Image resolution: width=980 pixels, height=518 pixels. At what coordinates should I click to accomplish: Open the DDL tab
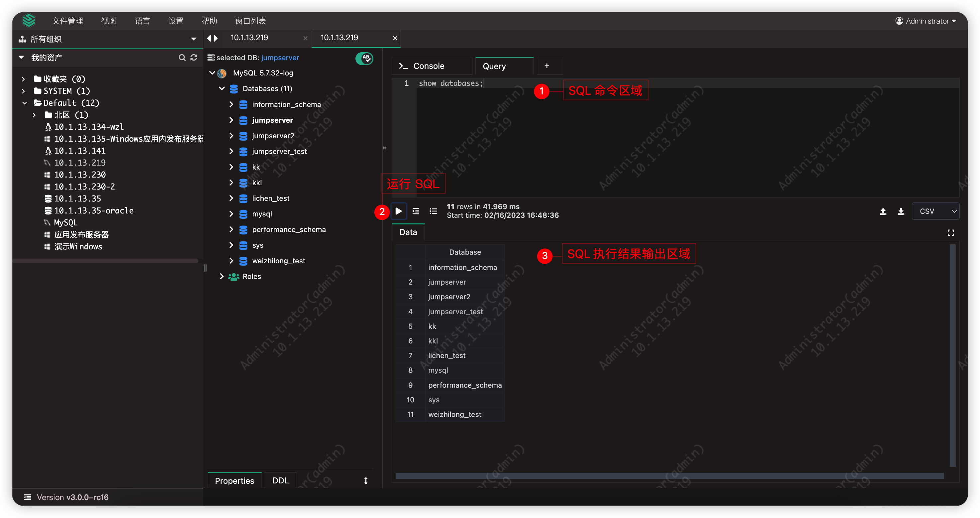[x=280, y=480]
